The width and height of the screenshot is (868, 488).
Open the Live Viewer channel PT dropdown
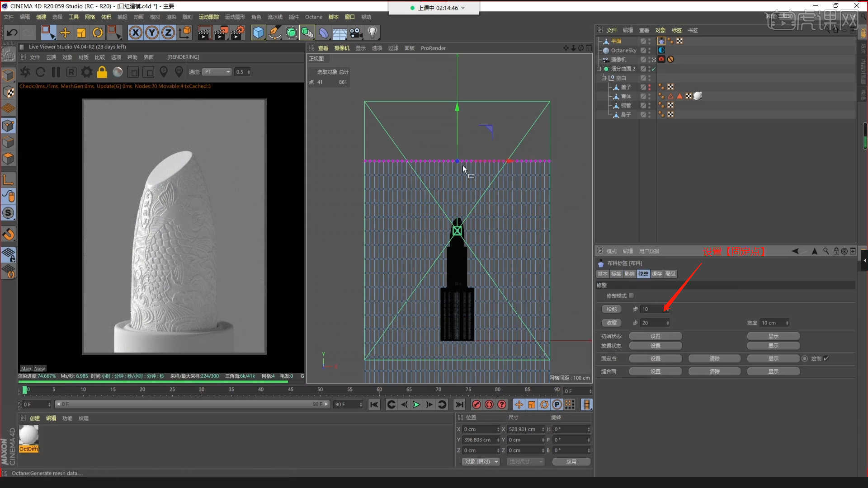point(217,72)
